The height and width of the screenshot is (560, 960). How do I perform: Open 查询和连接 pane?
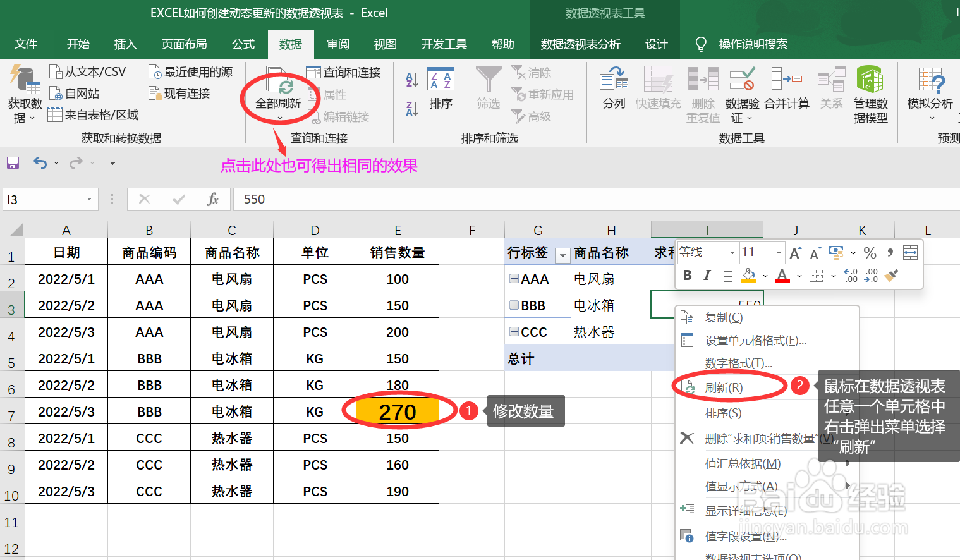(343, 73)
